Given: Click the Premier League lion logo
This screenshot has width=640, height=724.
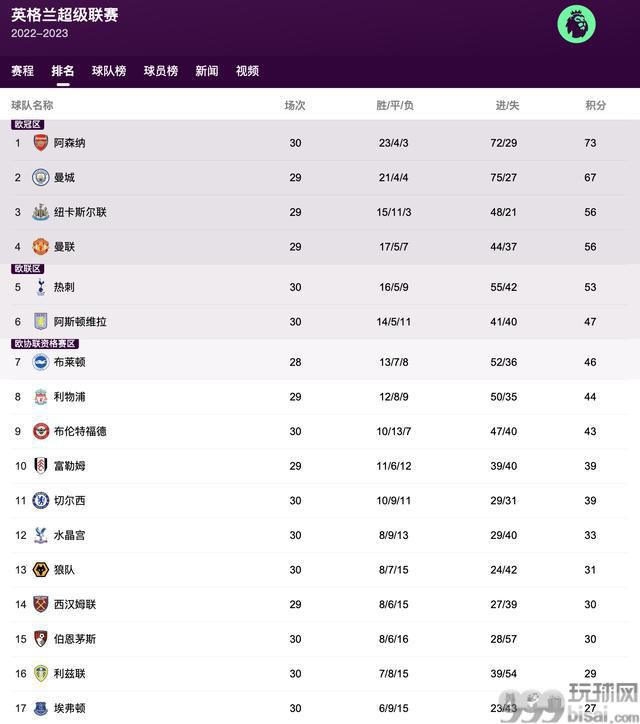Looking at the screenshot, I should (x=576, y=24).
